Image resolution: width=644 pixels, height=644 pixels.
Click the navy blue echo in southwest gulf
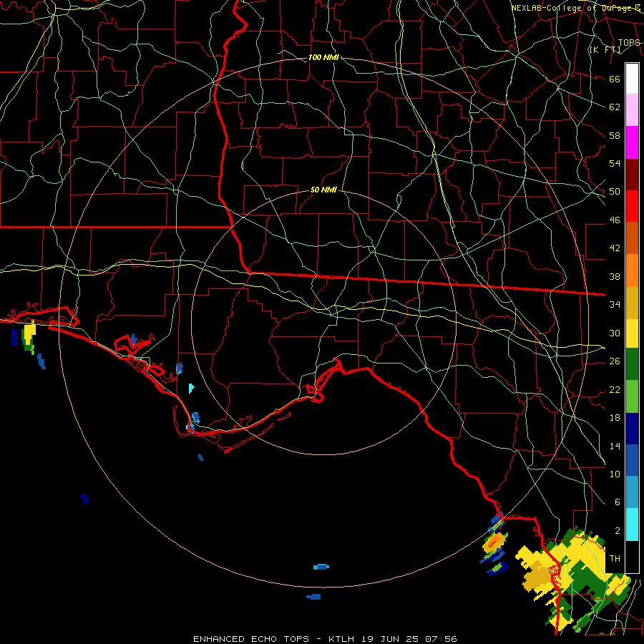[84, 498]
